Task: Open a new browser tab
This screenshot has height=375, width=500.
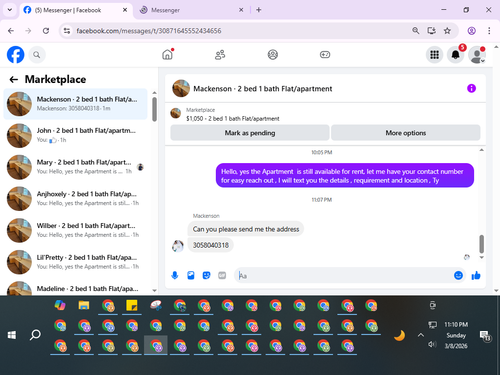Action: point(259,10)
